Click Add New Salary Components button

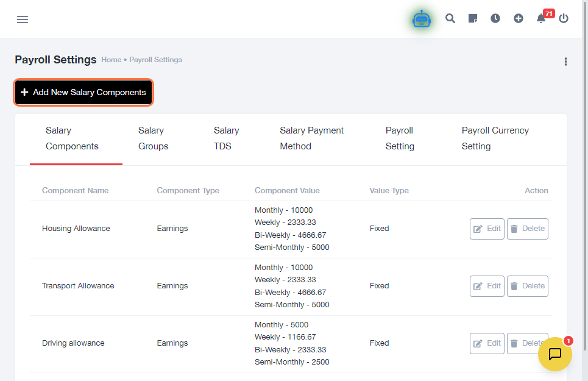pyautogui.click(x=83, y=93)
